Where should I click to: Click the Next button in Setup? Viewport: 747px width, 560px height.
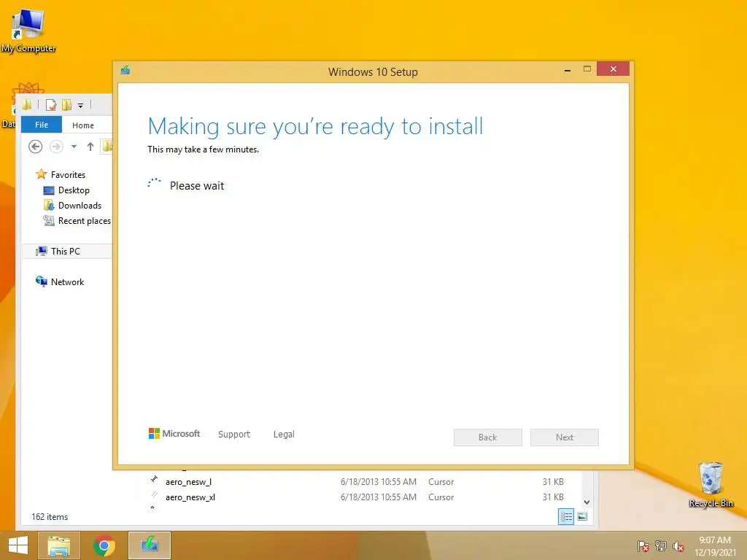tap(565, 437)
